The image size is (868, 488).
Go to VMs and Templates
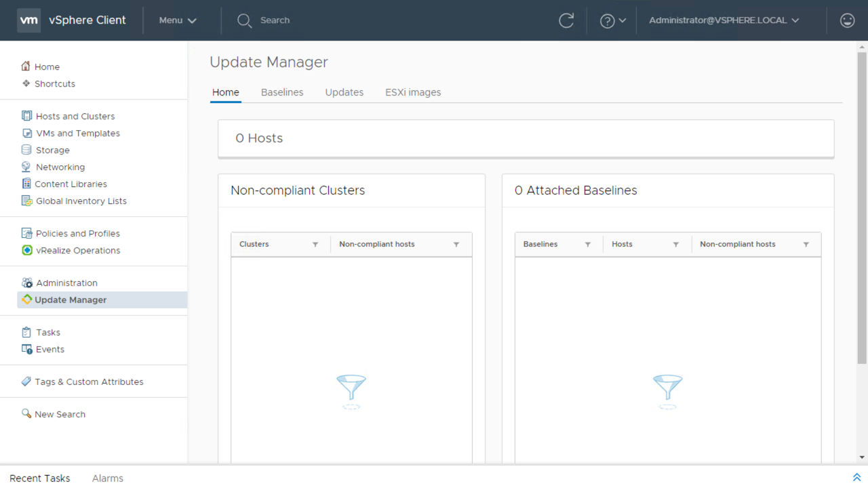[x=78, y=133]
